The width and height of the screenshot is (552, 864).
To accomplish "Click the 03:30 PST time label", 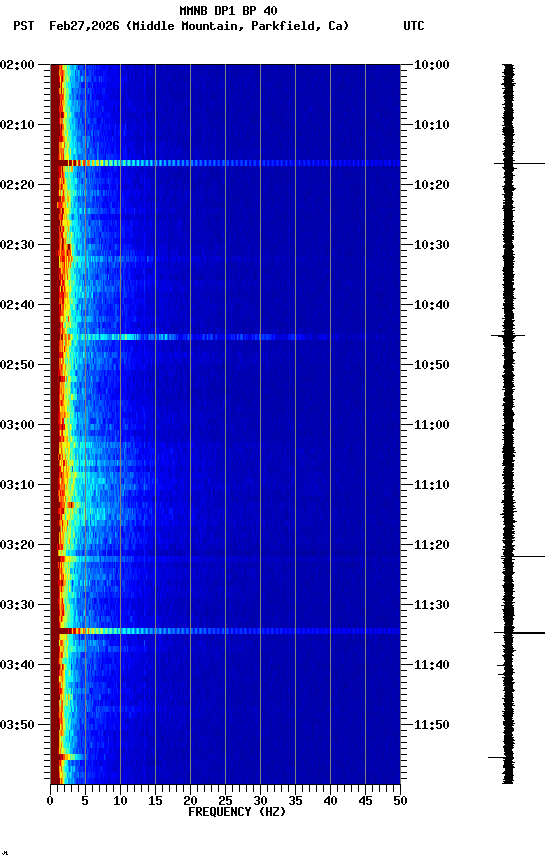I will (x=17, y=605).
